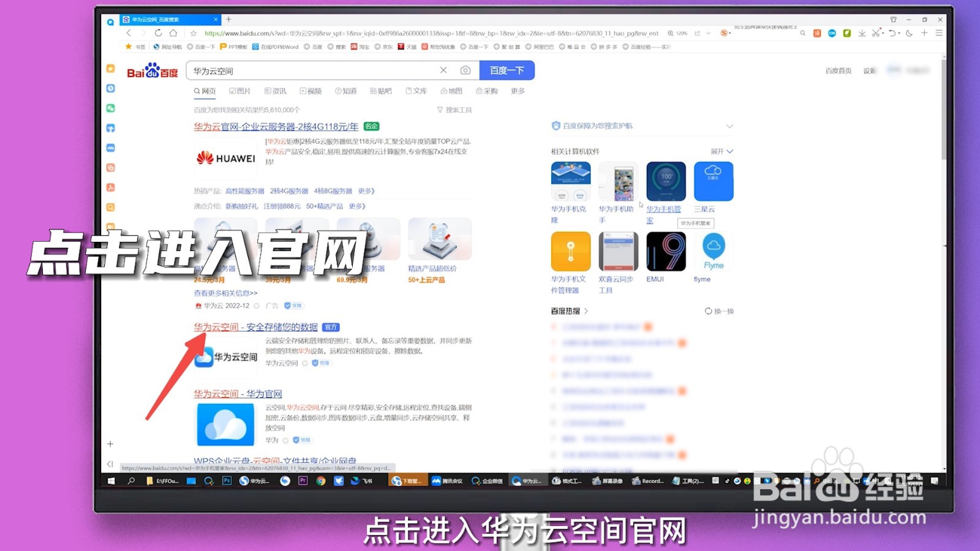Image resolution: width=980 pixels, height=551 pixels.
Task: Open the 华为云官网-企业云服务器 ad link
Action: coord(276,127)
